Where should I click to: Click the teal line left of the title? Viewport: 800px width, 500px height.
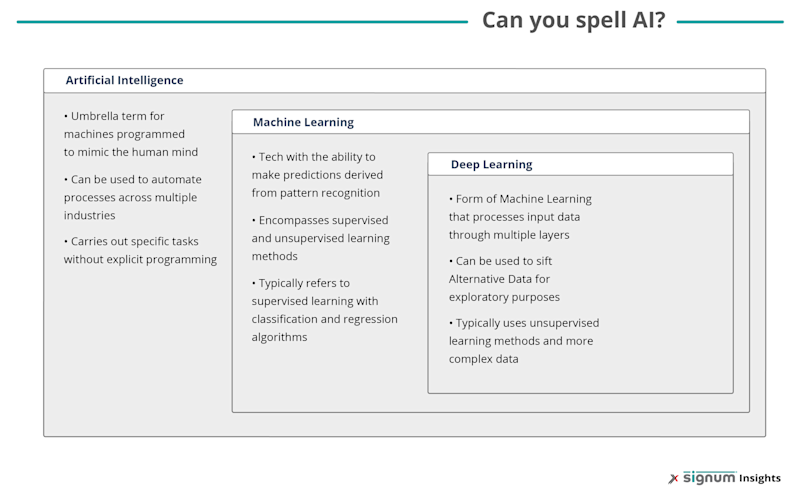(242, 22)
